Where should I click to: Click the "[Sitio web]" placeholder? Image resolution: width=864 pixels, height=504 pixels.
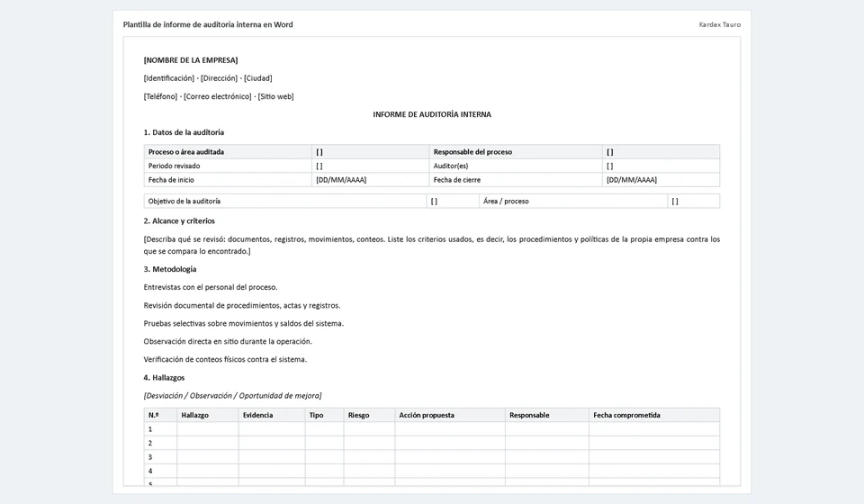click(x=275, y=96)
